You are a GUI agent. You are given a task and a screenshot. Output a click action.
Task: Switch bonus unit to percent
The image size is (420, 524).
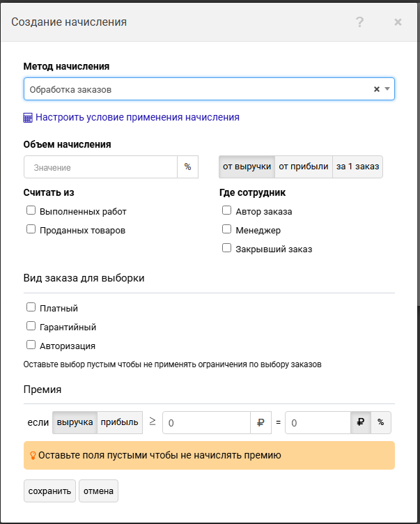tap(381, 423)
